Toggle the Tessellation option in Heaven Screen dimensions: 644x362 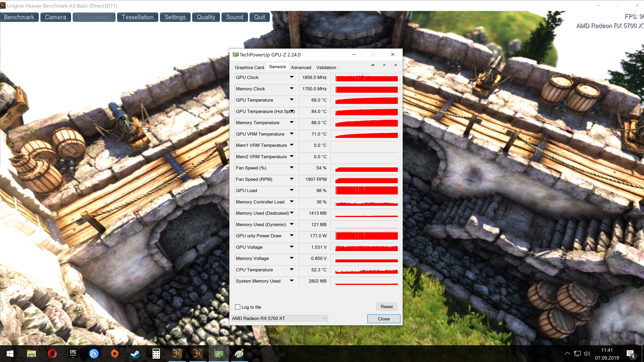138,17
